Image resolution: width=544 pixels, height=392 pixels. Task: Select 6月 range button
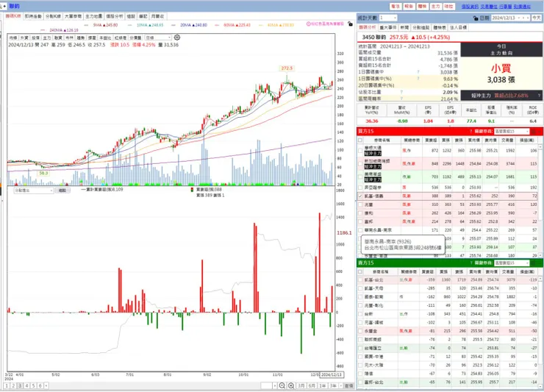click(312, 386)
